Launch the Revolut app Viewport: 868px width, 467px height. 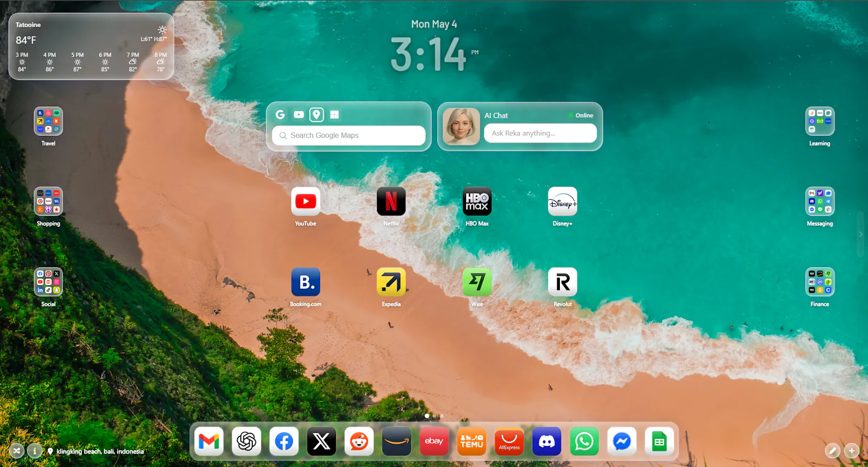(563, 282)
